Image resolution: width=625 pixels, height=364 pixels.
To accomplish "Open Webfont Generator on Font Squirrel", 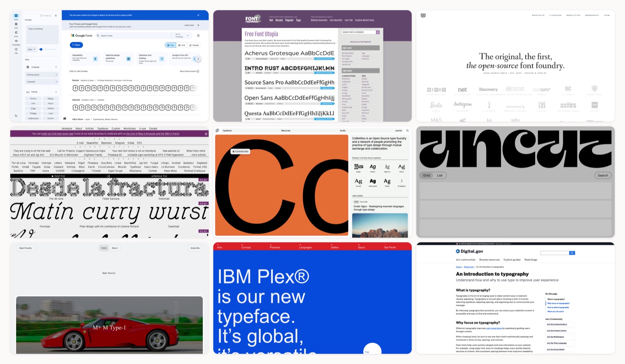I will [319, 20].
